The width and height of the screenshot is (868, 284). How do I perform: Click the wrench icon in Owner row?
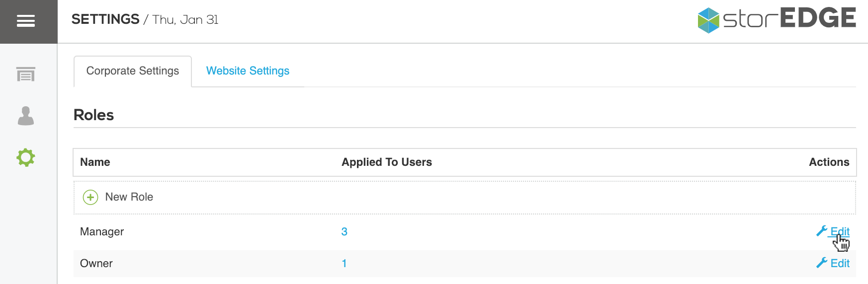point(822,263)
